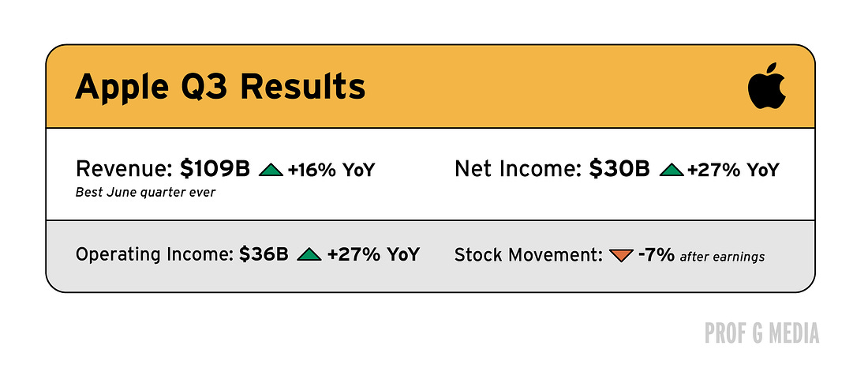
Task: Select the after earnings caption
Action: (722, 257)
